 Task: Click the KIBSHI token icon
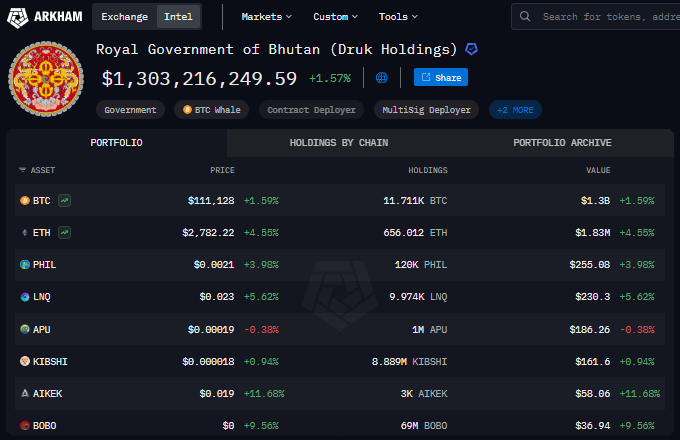click(25, 361)
